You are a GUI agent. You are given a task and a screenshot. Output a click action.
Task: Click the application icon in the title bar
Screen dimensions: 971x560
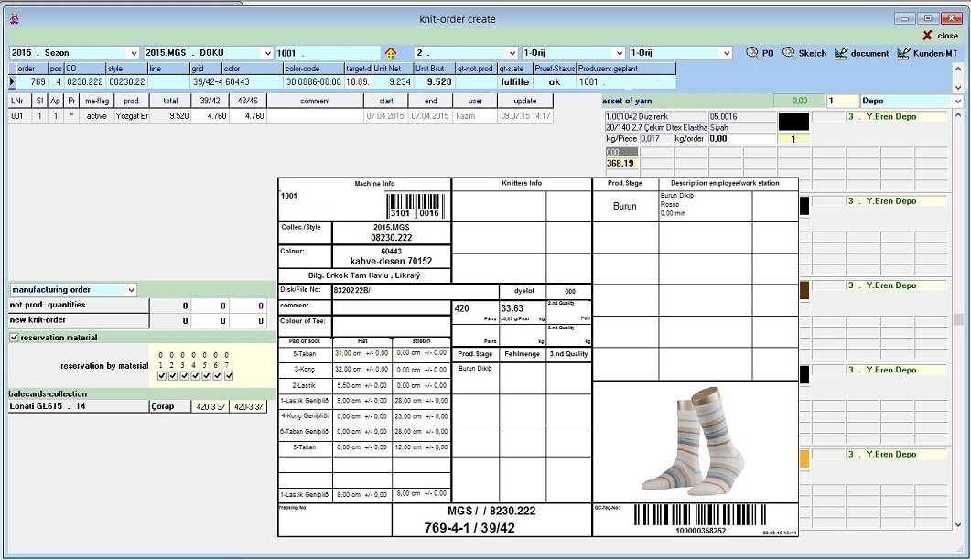click(x=13, y=18)
